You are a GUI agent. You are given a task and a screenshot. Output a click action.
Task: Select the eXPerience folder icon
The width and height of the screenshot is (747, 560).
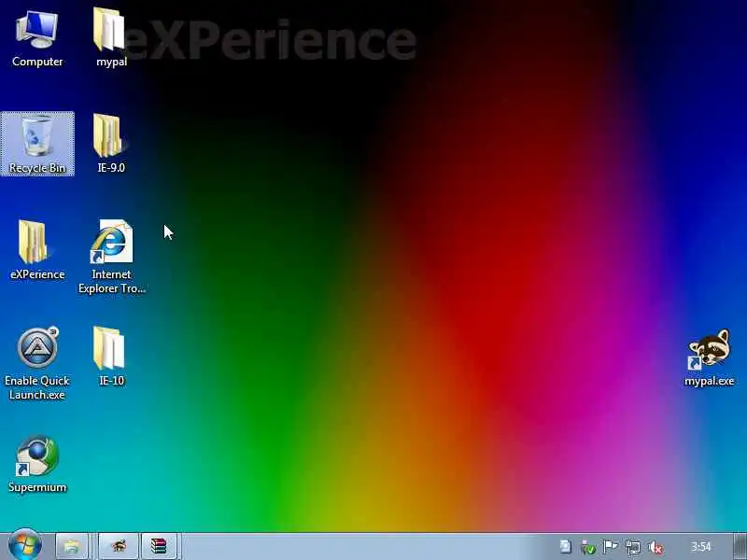(37, 250)
